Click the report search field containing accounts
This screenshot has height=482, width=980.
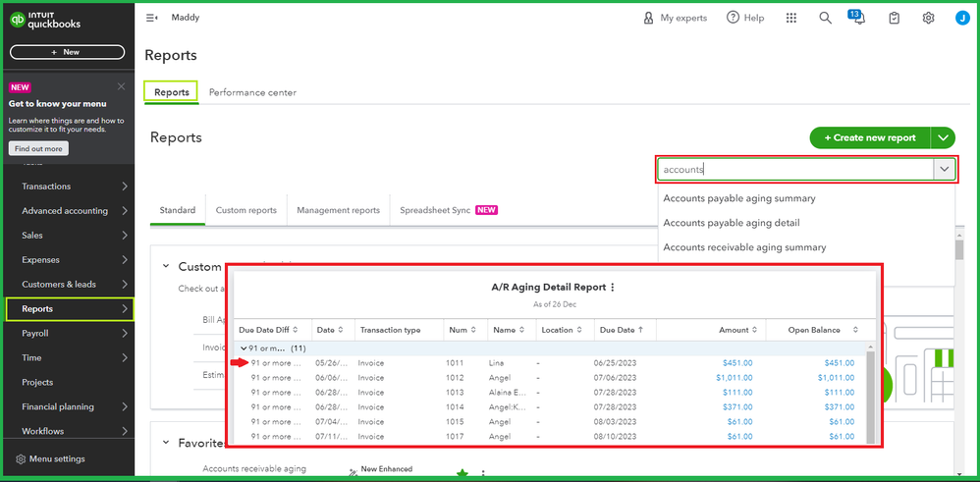795,170
